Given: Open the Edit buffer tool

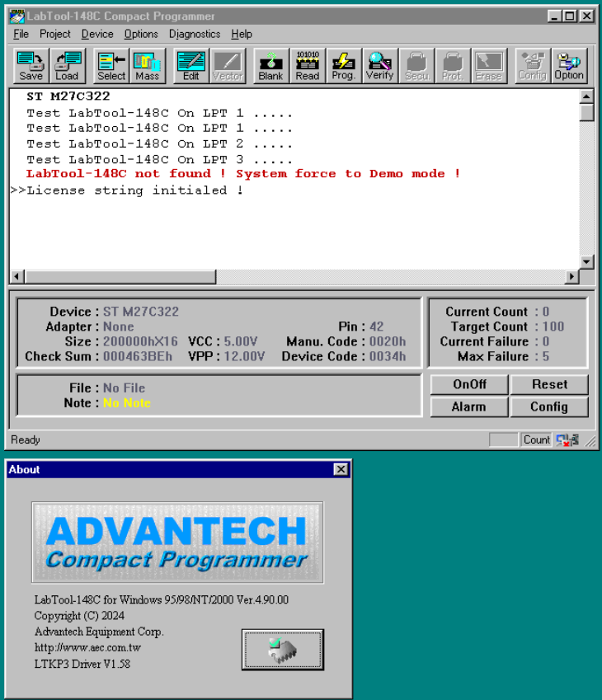Looking at the screenshot, I should [x=191, y=66].
